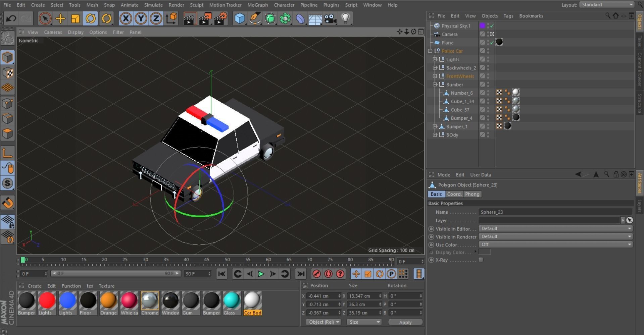
Task: Open the MoGraph menu
Action: click(x=258, y=5)
